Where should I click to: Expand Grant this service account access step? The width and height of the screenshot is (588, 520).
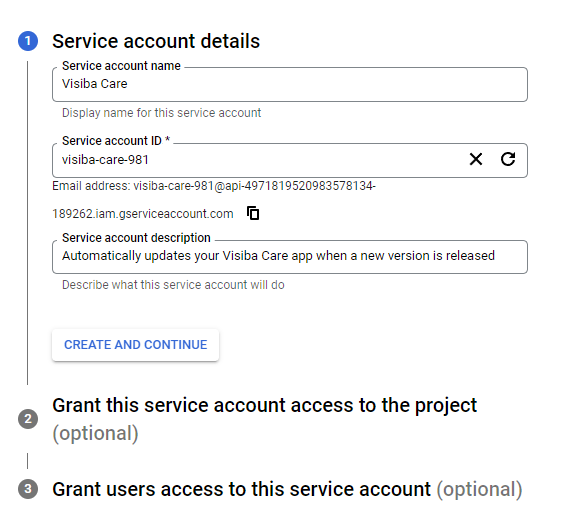click(x=264, y=419)
